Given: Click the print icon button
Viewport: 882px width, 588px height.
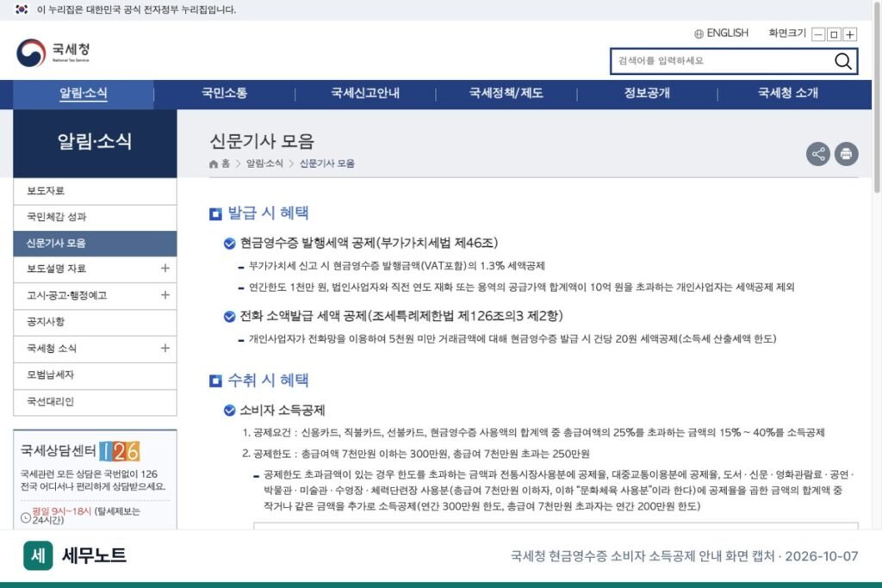Looking at the screenshot, I should 846,153.
